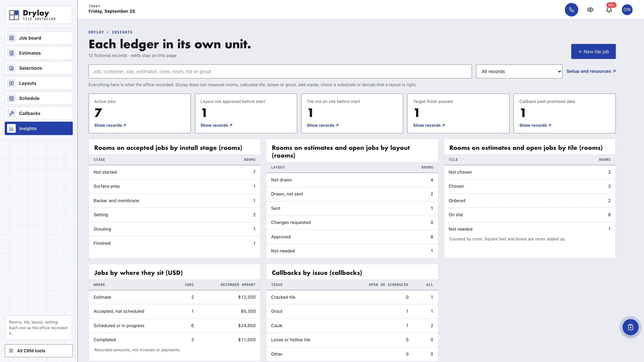Viewport: 644px width, 362px height.
Task: Click the 'On site' tile row
Action: click(x=529, y=215)
